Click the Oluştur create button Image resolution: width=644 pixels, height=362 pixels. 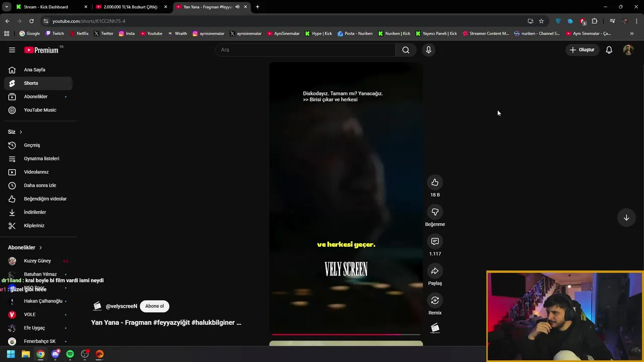pos(582,50)
